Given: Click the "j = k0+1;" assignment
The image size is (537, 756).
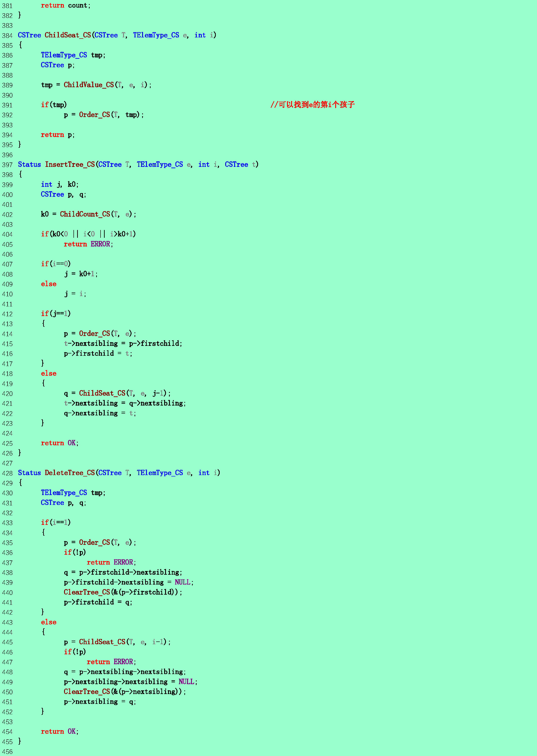Looking at the screenshot, I should click(x=81, y=274).
